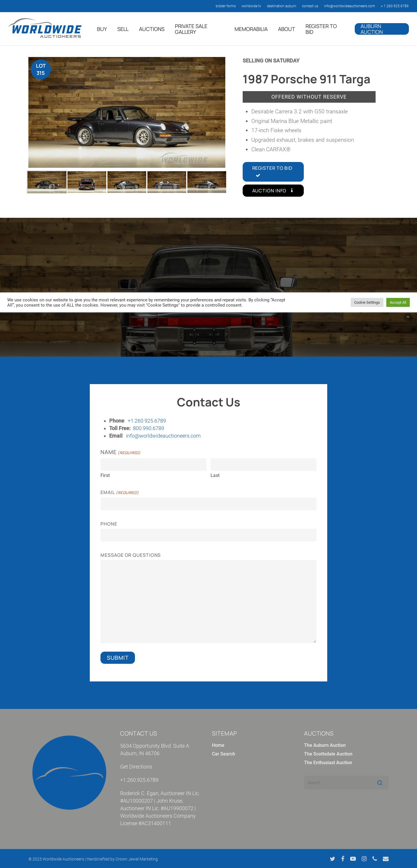This screenshot has width=417, height=868.
Task: Click the Worldwide Auctioneers header logo
Action: tap(45, 28)
